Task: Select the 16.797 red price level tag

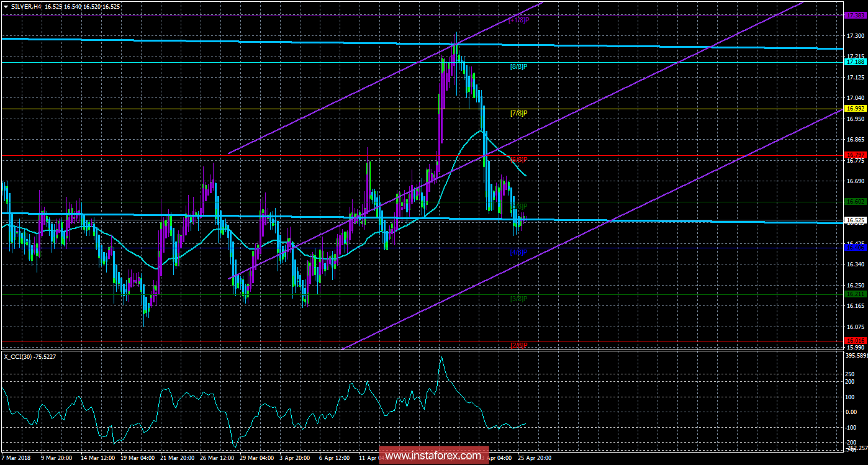Action: 854,155
